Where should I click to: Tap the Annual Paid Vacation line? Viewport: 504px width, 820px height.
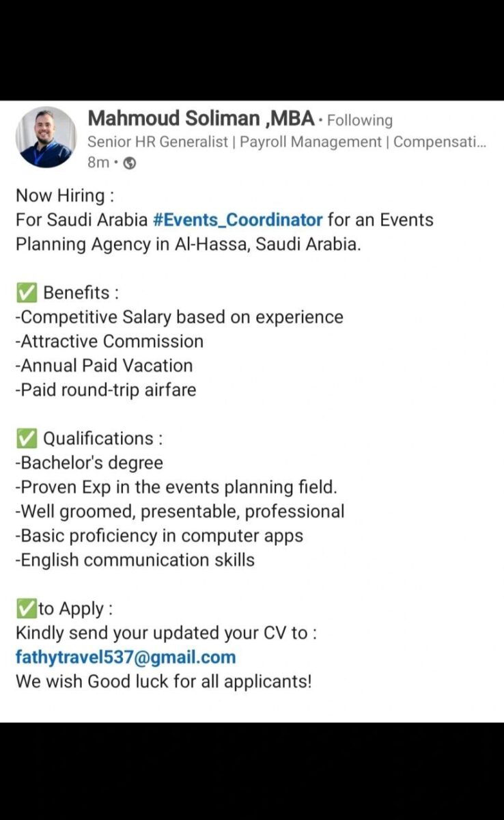pyautogui.click(x=104, y=366)
